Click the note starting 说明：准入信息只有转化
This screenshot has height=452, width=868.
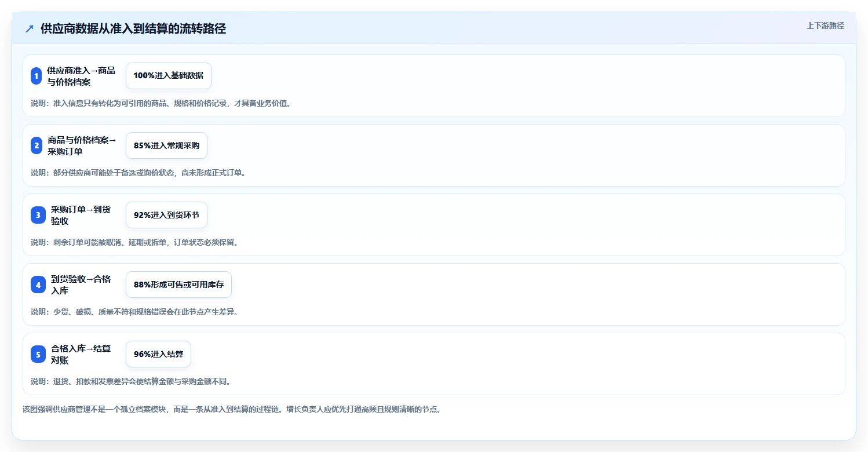point(161,103)
